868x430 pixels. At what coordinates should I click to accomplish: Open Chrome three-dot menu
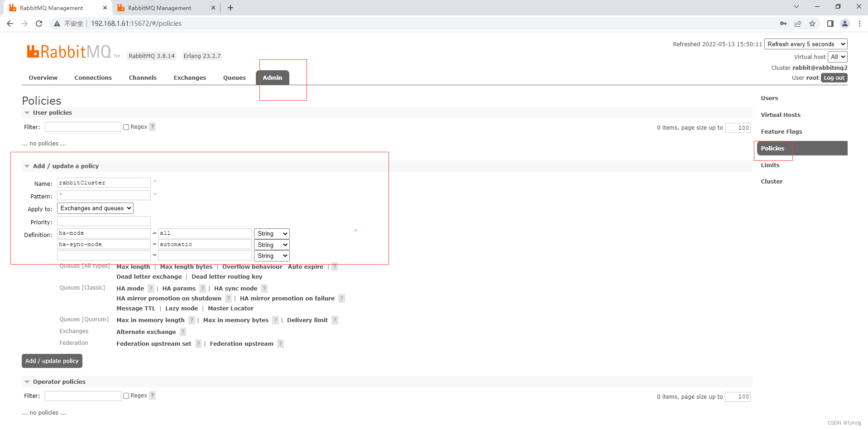(x=859, y=24)
